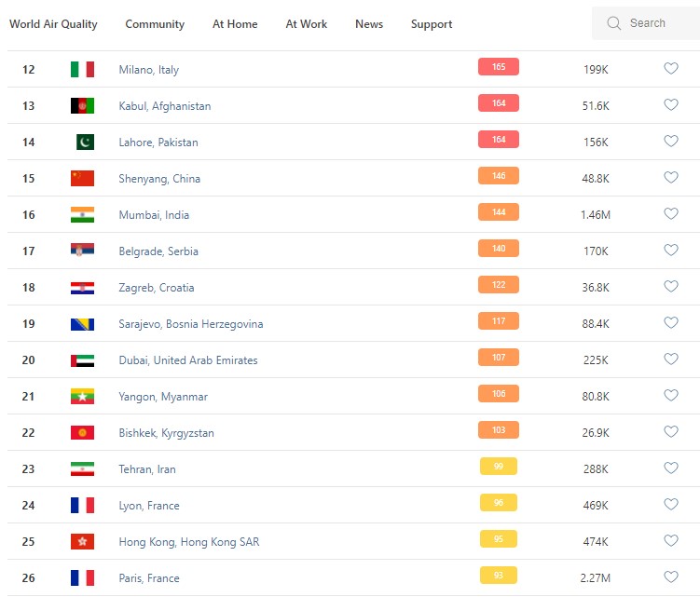Click the Italy flag icon
700x597 pixels.
82,69
